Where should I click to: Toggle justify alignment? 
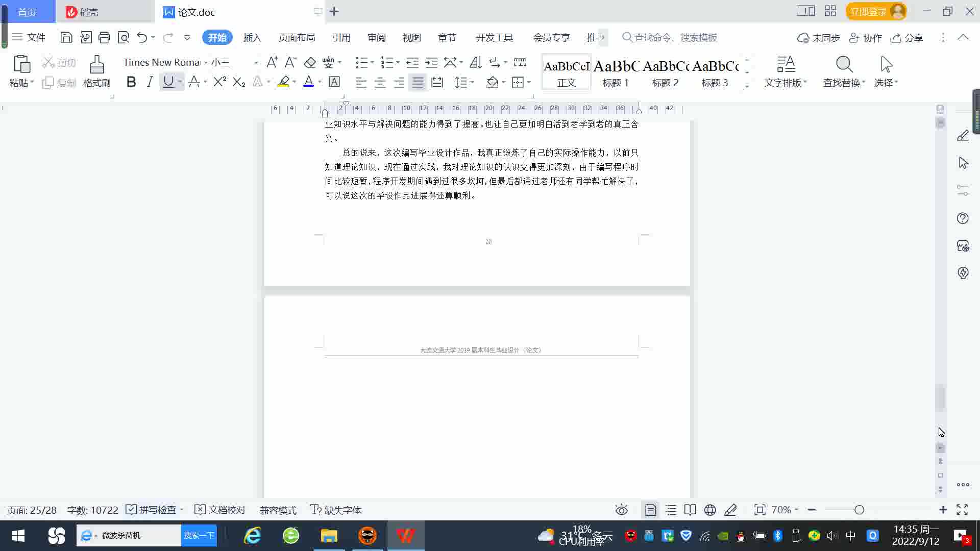[x=418, y=82]
